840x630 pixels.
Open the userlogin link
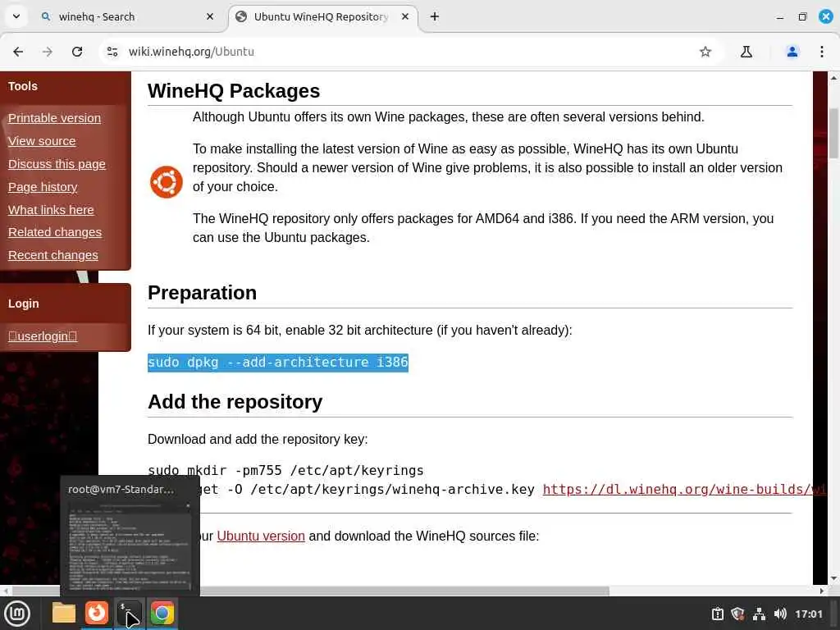coord(43,336)
